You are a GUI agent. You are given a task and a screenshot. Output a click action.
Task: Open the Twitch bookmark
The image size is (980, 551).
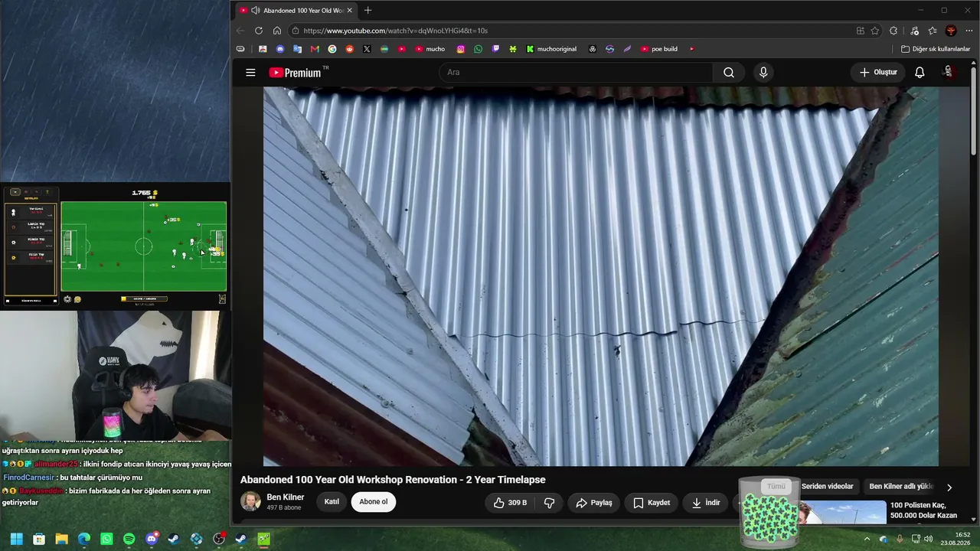pos(496,49)
